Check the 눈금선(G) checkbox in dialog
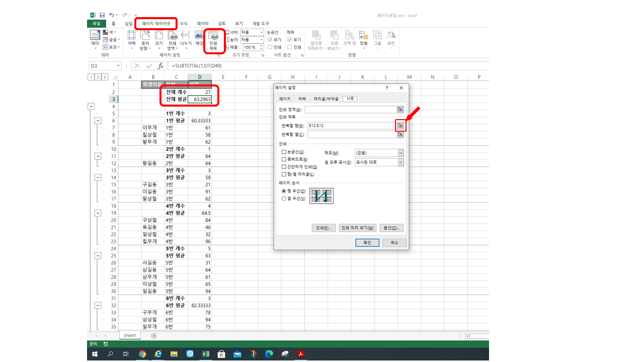Image resolution: width=644 pixels, height=362 pixels. 284,152
